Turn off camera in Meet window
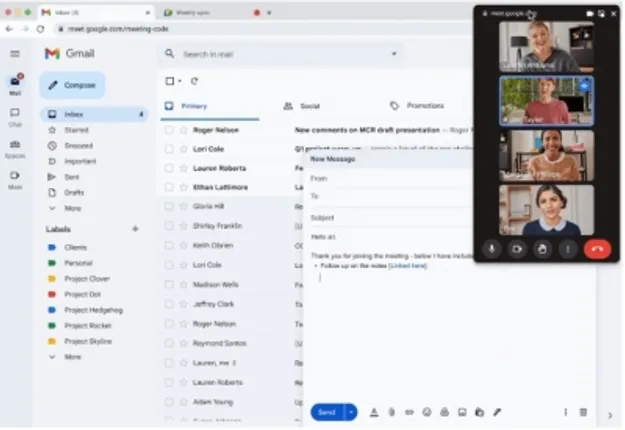 pyautogui.click(x=517, y=249)
